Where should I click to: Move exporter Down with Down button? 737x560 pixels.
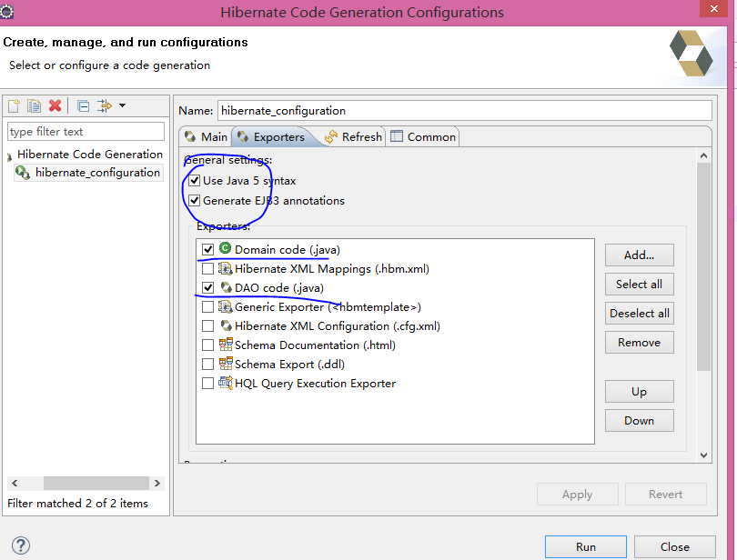coord(640,421)
